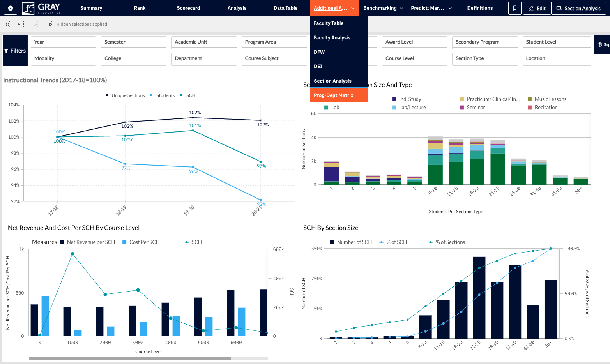Open the Location filter dropdown
The width and height of the screenshot is (610, 364).
click(x=557, y=58)
